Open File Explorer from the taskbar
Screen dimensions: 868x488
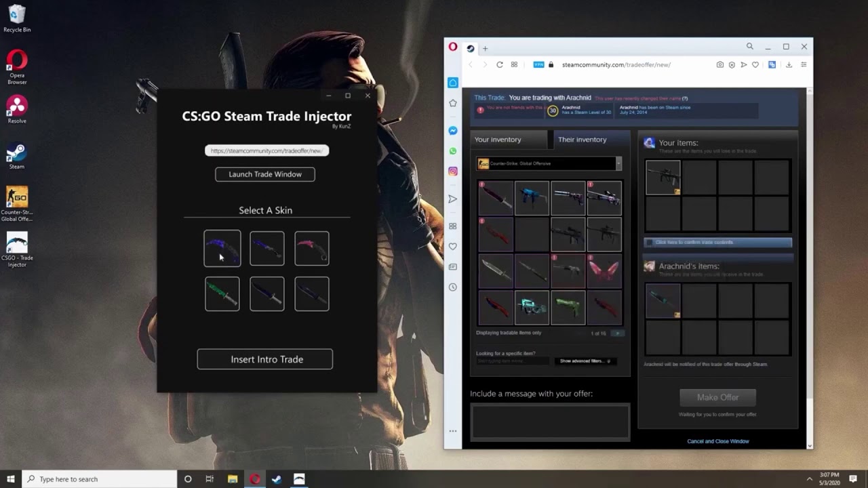[x=233, y=479]
